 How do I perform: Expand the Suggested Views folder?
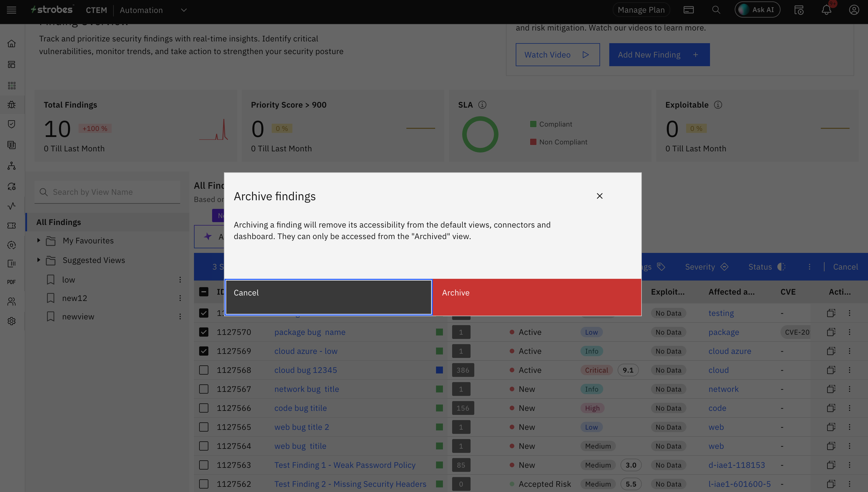(x=39, y=260)
